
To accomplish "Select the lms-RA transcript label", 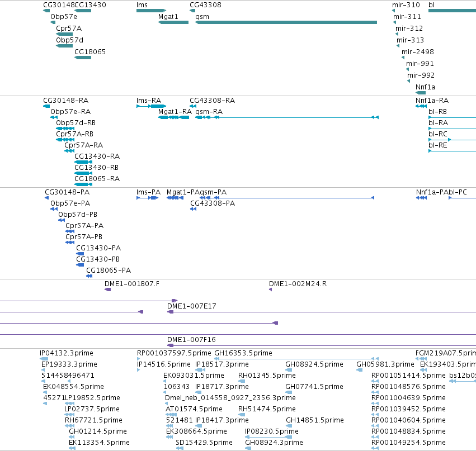I will point(149,101).
